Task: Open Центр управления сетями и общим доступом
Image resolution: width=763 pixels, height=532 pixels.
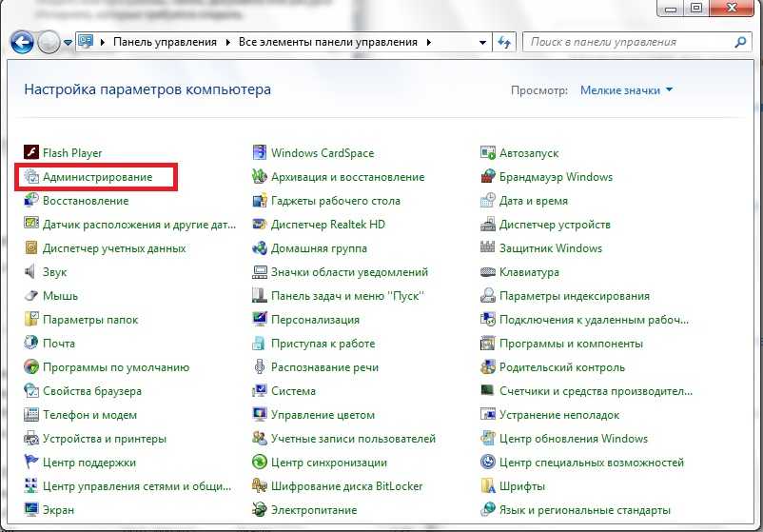Action: pos(137,486)
